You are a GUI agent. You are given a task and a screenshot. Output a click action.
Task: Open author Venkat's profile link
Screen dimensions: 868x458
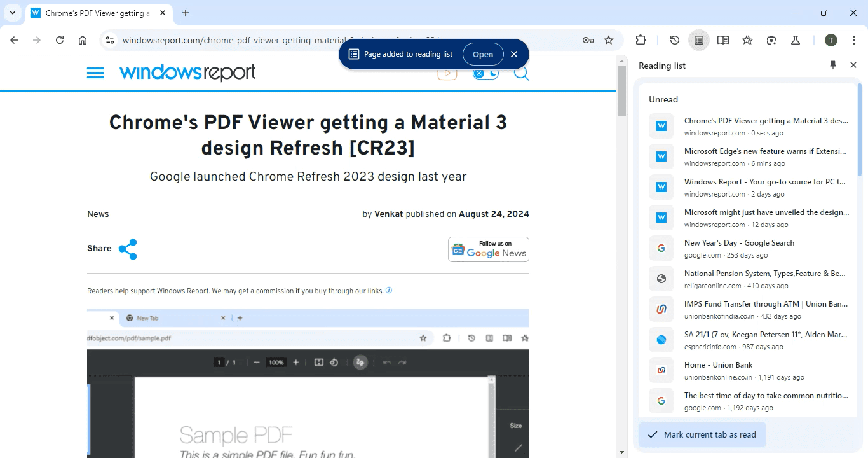point(389,214)
